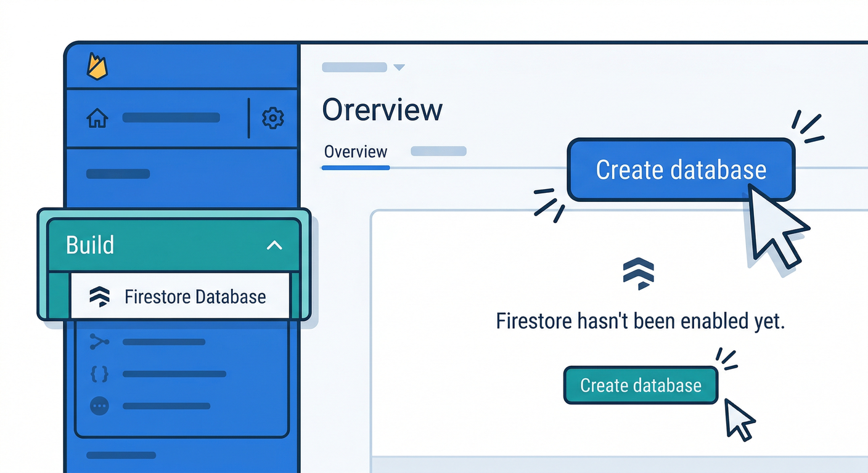This screenshot has width=868, height=473.
Task: Click the text Firestore hasn't been enabled yet
Action: click(x=640, y=321)
